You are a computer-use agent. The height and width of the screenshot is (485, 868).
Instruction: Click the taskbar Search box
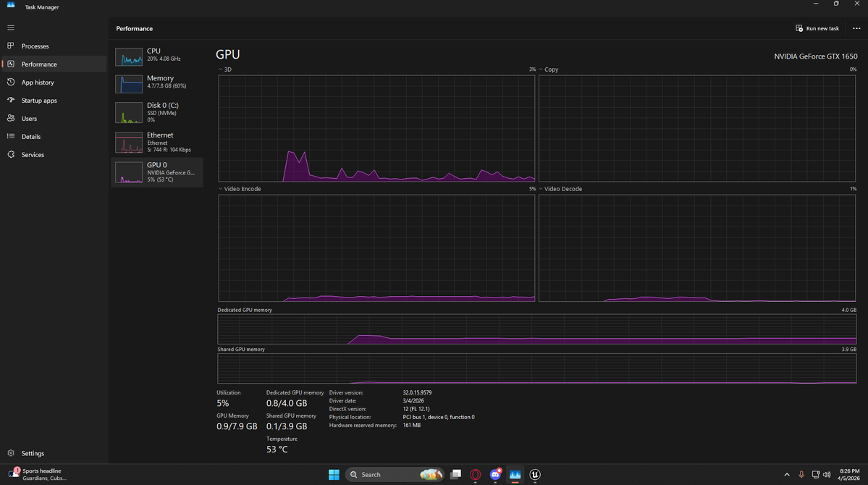(395, 474)
